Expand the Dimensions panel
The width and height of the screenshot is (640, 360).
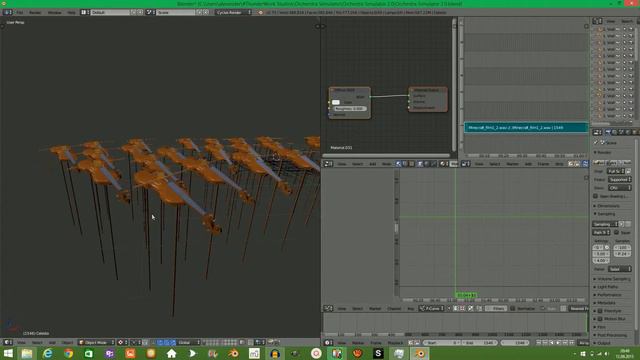point(607,206)
